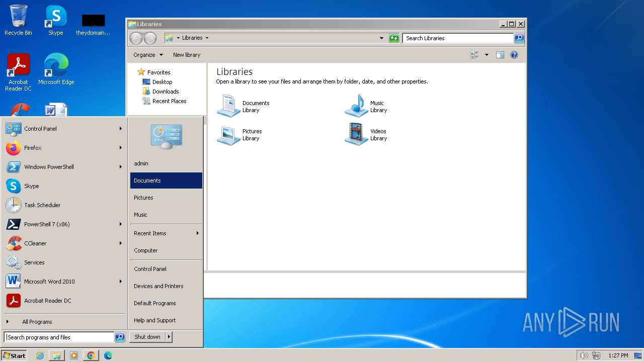The width and height of the screenshot is (644, 362).
Task: Launch Acrobat Reader DC from Start menu
Action: pyautogui.click(x=64, y=301)
